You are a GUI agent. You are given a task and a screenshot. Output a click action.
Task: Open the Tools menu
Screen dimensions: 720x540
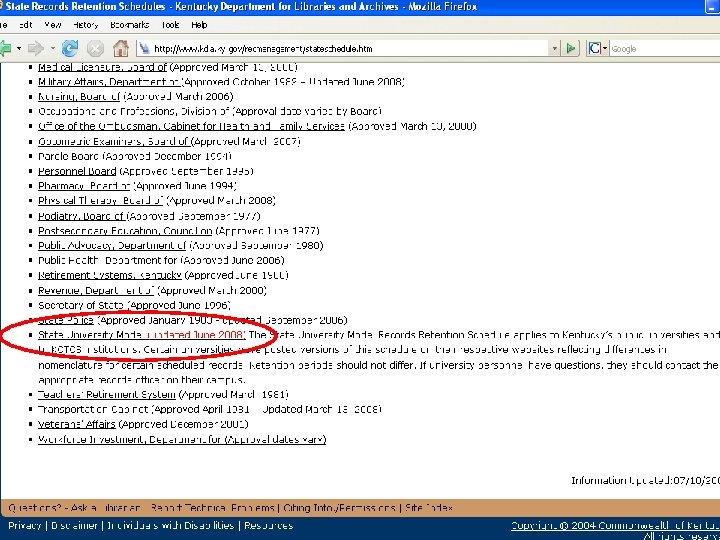[170, 25]
